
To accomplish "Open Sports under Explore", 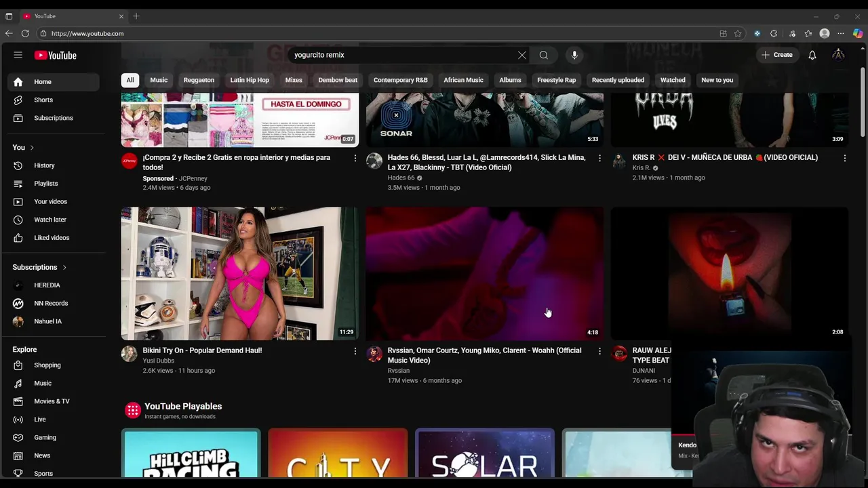I will [54, 473].
